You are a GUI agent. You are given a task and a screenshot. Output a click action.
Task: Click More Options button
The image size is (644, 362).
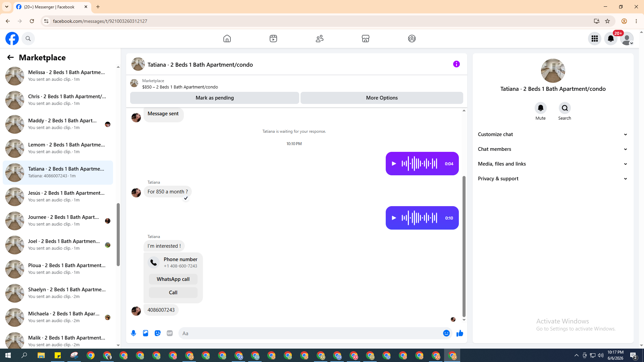tap(382, 98)
